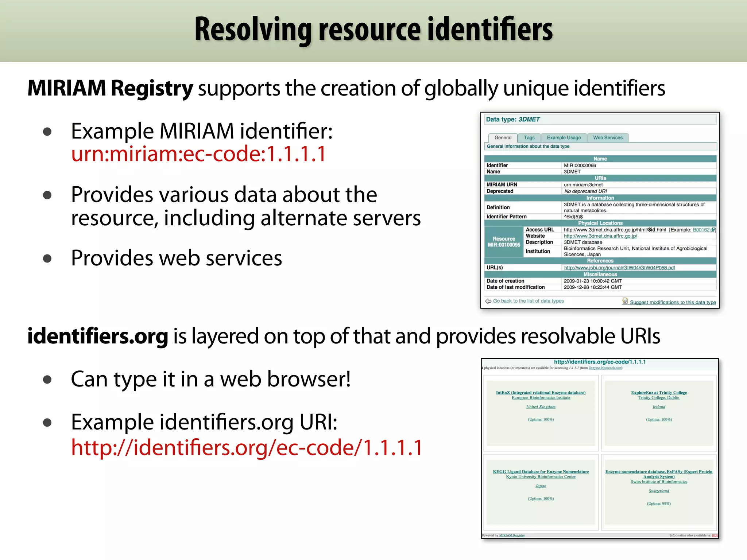Click European Bioinformatics Institute link
The width and height of the screenshot is (747, 560).
pyautogui.click(x=541, y=398)
